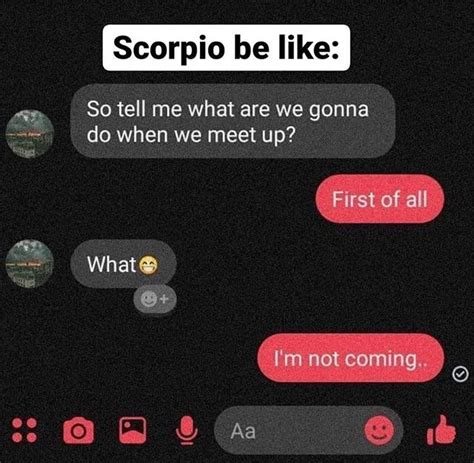Open sender's avatar beside first message
The width and height of the screenshot is (474, 463).
click(x=30, y=134)
